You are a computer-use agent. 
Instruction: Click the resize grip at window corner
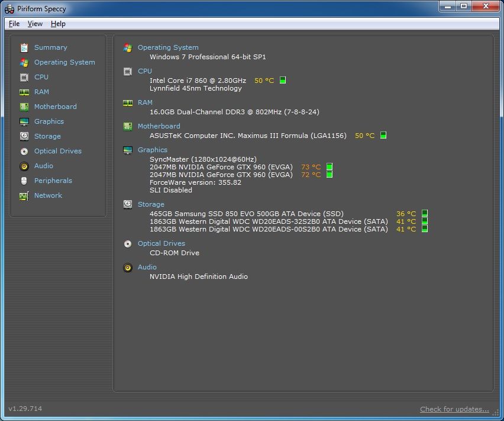(x=496, y=412)
